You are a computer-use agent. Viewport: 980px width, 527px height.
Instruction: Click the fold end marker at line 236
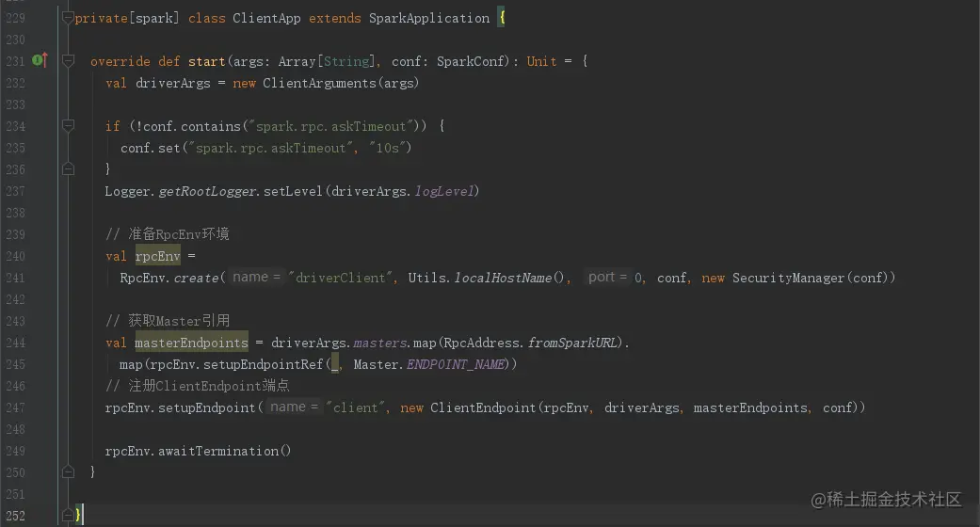[x=68, y=168]
